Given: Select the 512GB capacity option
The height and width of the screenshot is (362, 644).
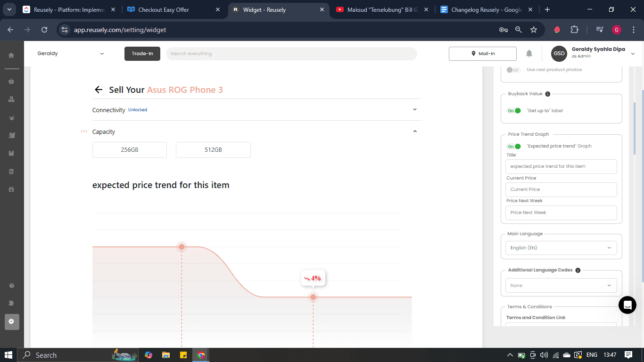Looking at the screenshot, I should (x=213, y=150).
